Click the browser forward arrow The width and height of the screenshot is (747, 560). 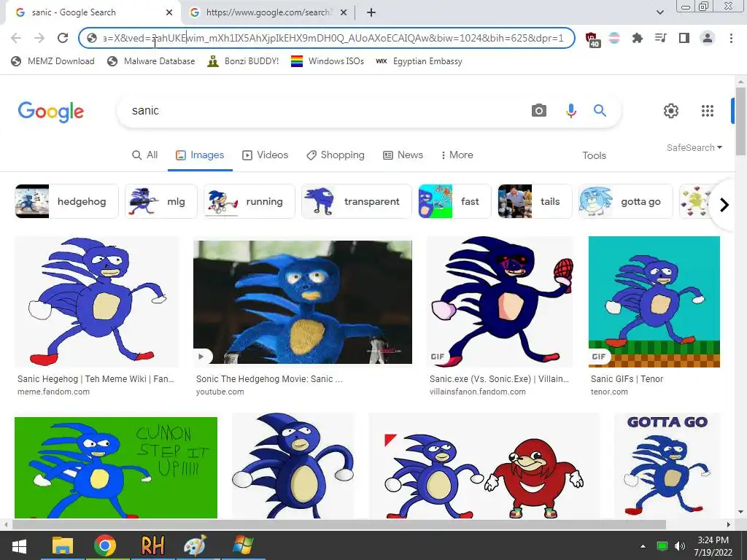pyautogui.click(x=39, y=38)
